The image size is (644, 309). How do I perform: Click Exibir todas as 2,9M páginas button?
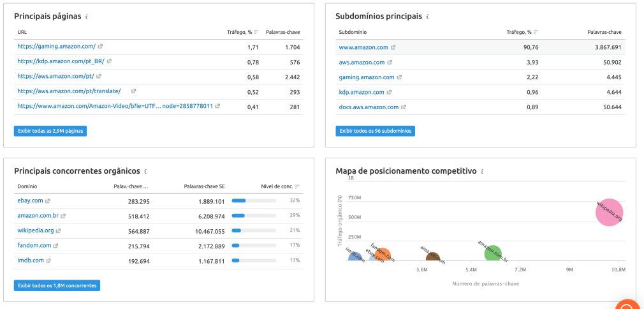[x=50, y=132]
